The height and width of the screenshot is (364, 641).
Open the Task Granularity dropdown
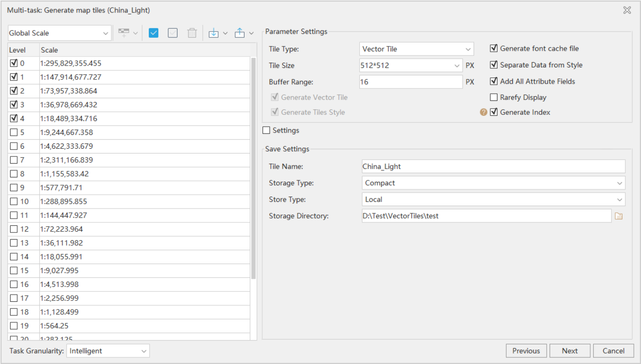point(108,351)
